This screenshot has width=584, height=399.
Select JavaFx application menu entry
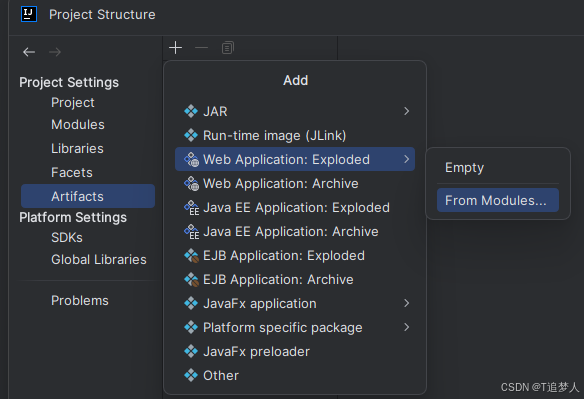point(295,303)
